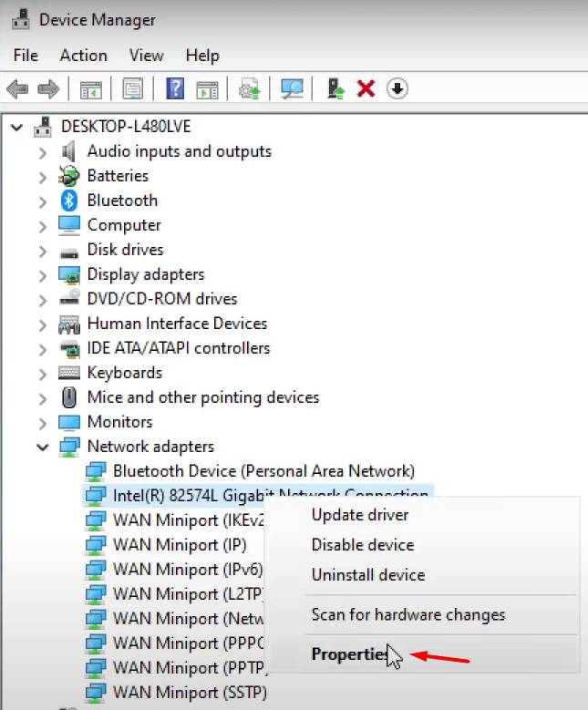The image size is (588, 710).
Task: Select WAN Miniport (IPv6) adapter
Action: pos(188,569)
